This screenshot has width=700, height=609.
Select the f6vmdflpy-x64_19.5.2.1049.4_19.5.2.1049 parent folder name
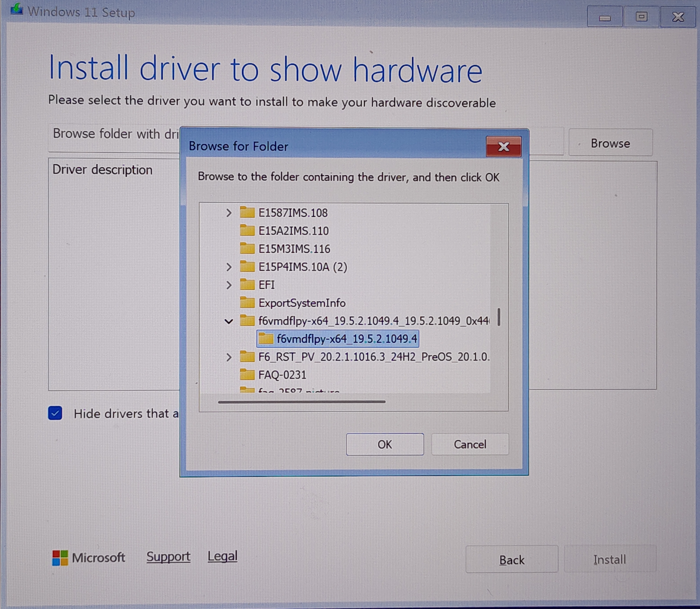(374, 321)
